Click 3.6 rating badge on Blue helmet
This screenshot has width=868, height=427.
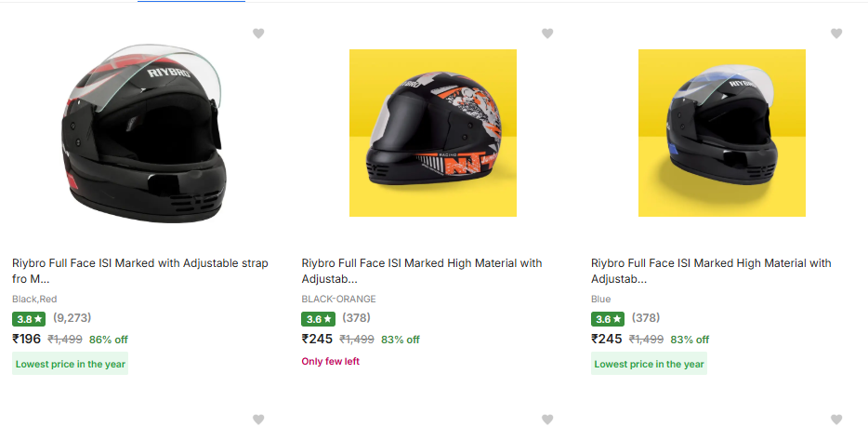pos(607,318)
